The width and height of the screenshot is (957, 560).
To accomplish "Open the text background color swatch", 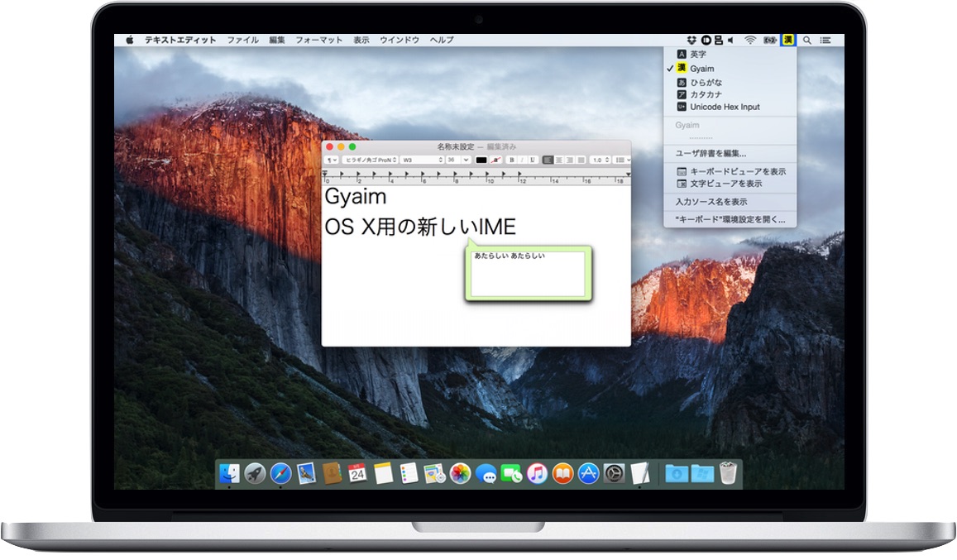I will tap(496, 160).
